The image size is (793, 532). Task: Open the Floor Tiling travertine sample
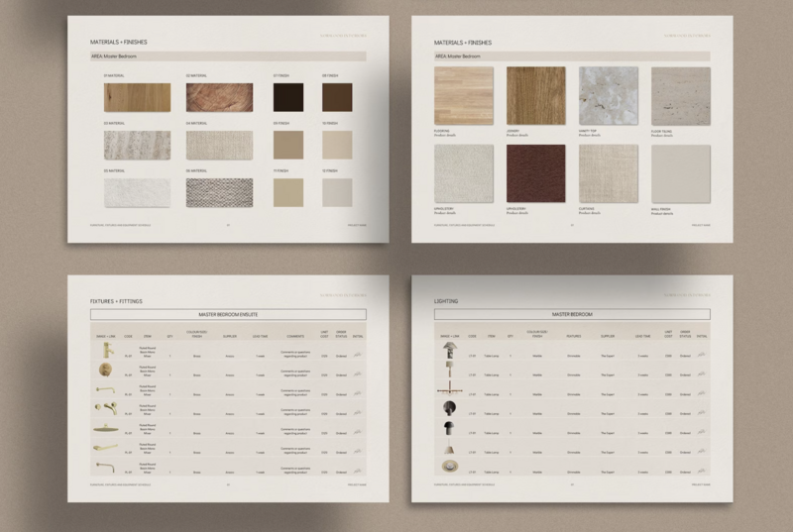point(681,96)
